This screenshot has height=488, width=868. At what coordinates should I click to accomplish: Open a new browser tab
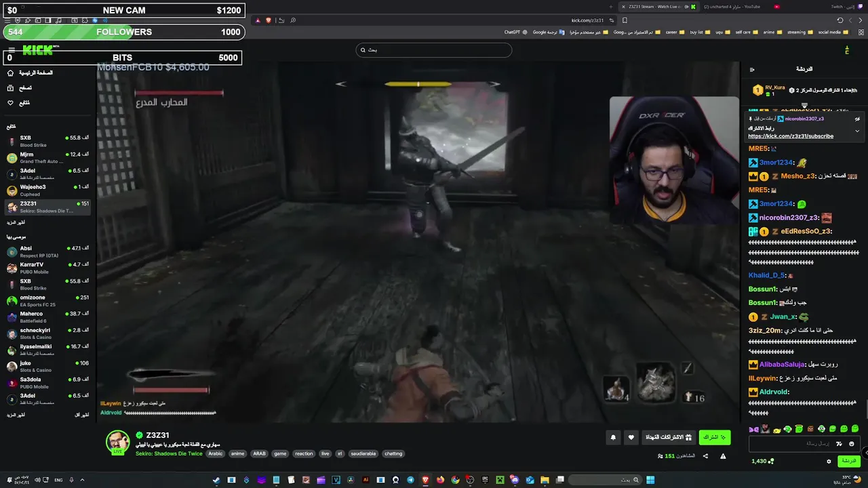[611, 7]
